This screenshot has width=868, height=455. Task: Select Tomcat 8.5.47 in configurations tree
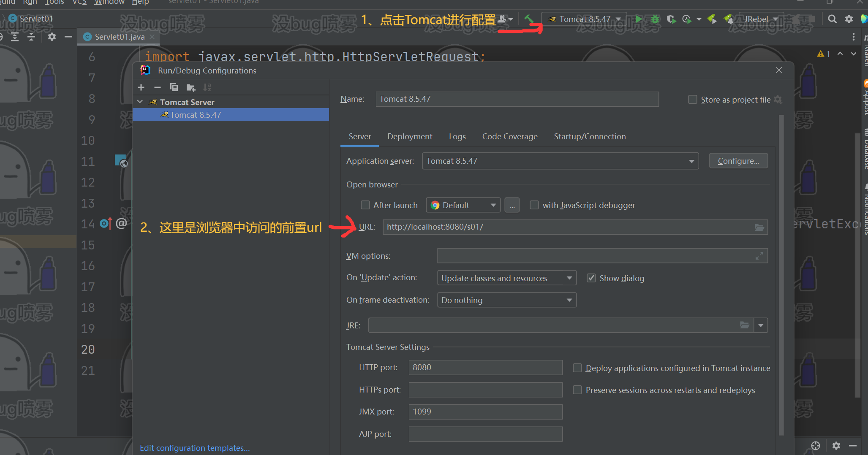(x=231, y=115)
